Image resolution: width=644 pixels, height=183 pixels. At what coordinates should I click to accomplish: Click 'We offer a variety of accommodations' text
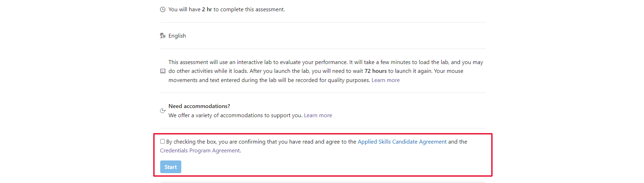(232, 115)
